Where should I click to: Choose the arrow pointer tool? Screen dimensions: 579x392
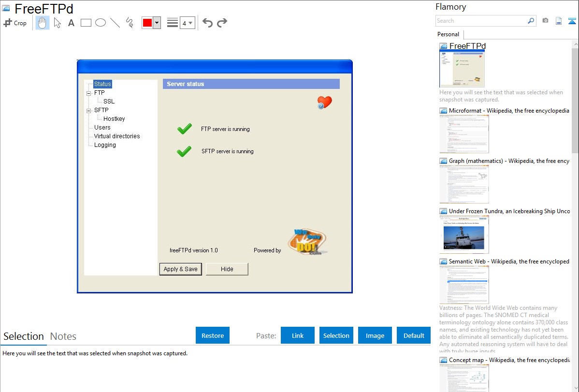[x=57, y=23]
